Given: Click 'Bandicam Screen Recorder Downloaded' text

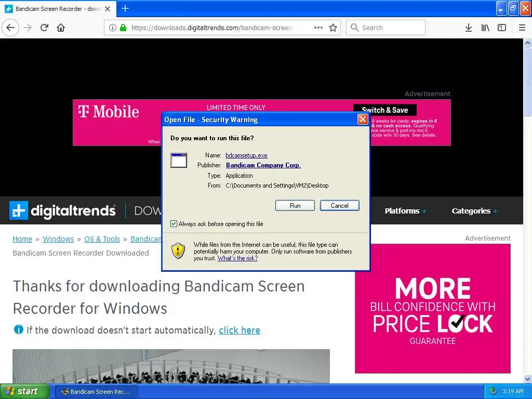Looking at the screenshot, I should pos(81,253).
